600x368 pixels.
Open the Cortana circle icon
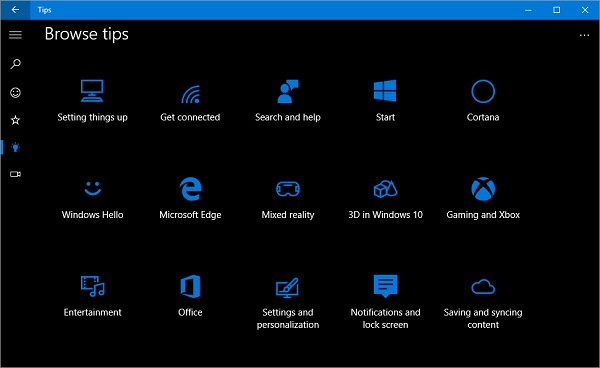click(x=483, y=91)
